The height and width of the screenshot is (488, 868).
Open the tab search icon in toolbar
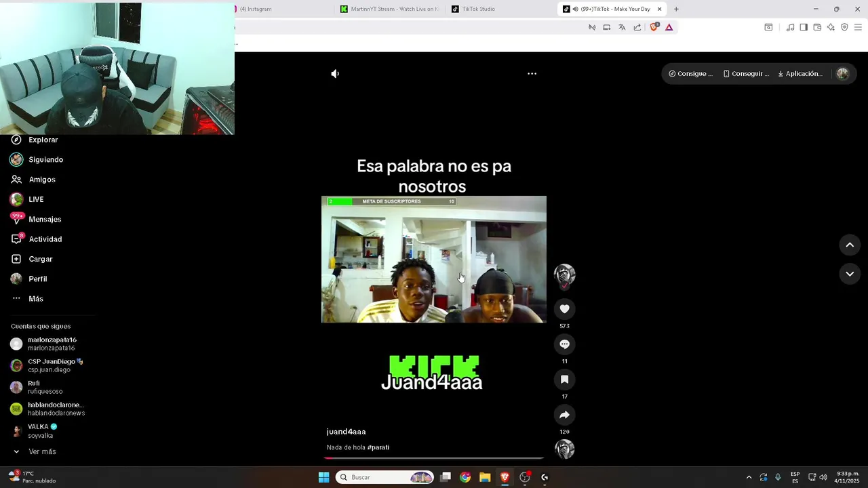tap(768, 27)
